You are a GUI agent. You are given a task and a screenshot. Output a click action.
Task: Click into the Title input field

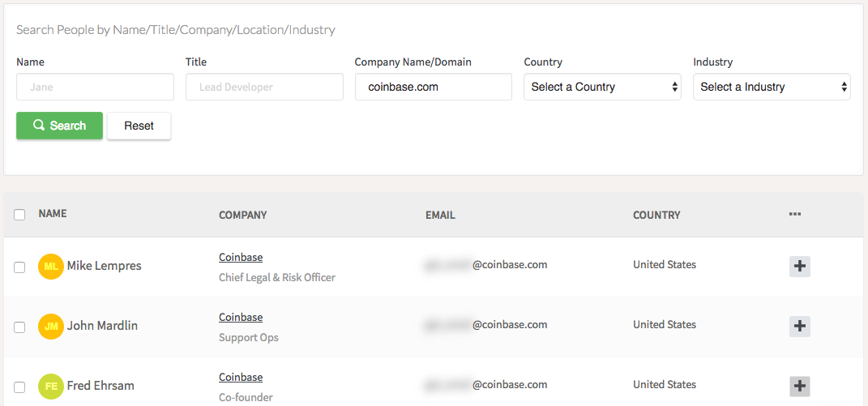coord(264,87)
